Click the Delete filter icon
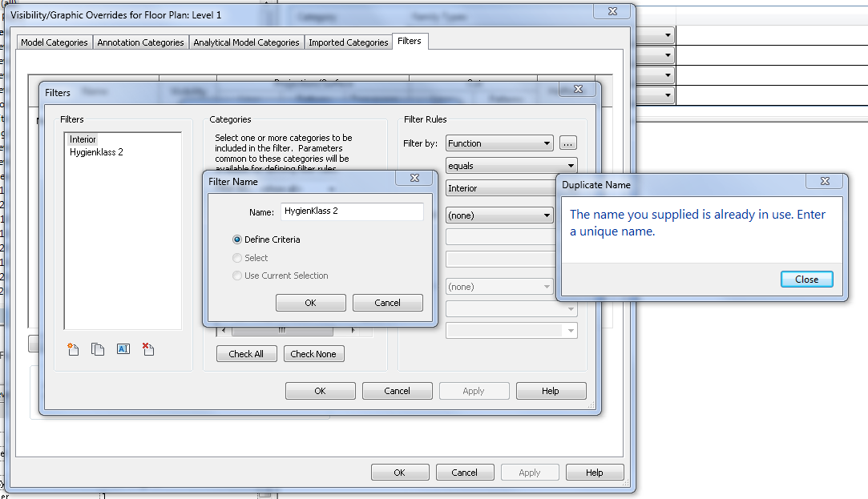 coord(147,349)
